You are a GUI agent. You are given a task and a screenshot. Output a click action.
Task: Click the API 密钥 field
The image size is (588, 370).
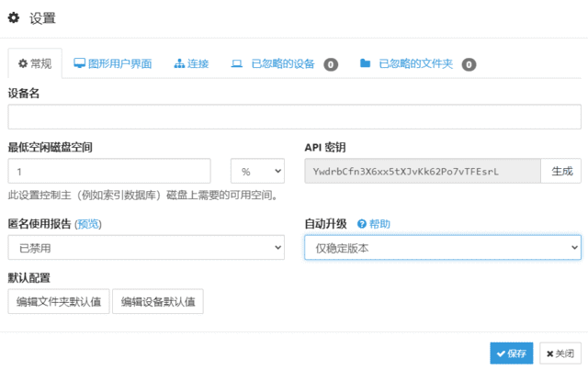coord(423,172)
